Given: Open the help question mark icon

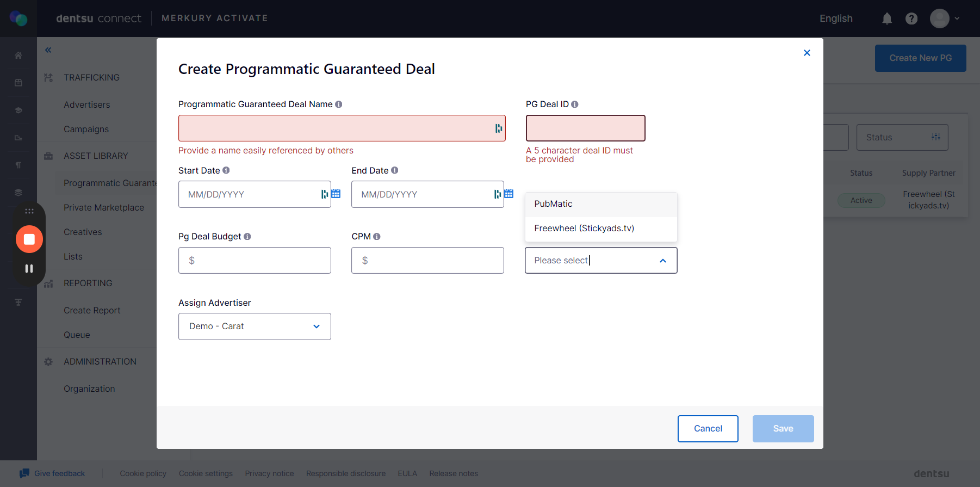Looking at the screenshot, I should [911, 19].
